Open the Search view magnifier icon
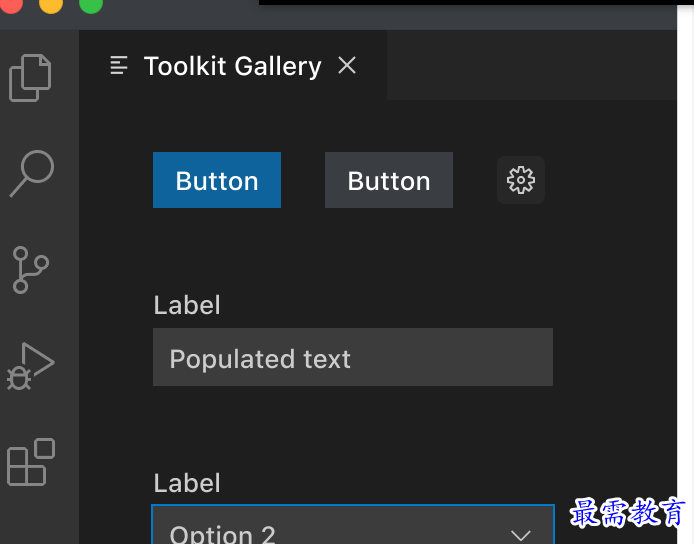 31,174
